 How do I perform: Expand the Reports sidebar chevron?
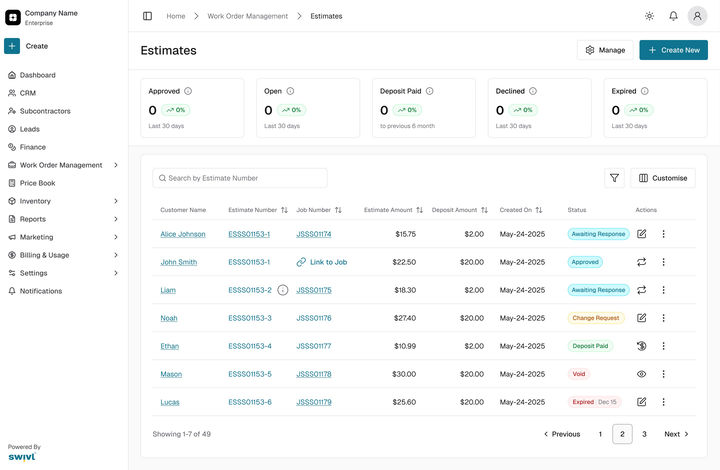(x=116, y=219)
